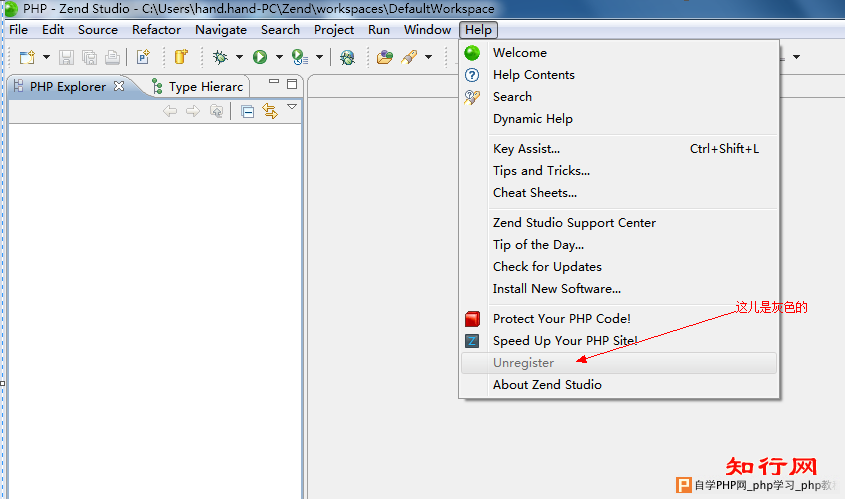Image resolution: width=845 pixels, height=499 pixels.
Task: Click the Collapse All icon
Action: [x=248, y=112]
